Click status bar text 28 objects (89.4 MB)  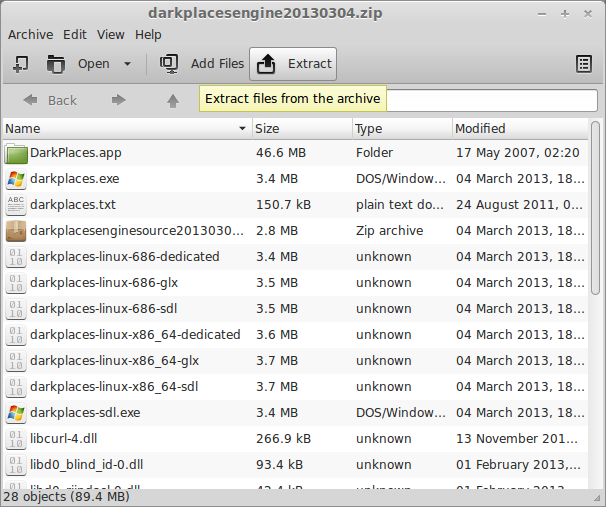[x=66, y=497]
